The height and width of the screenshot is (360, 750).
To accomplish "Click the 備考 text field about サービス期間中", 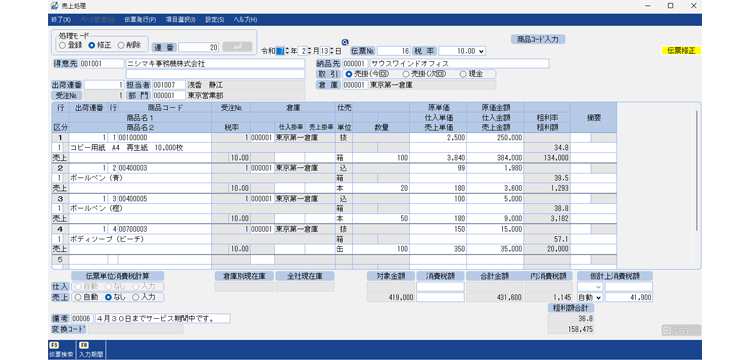I will pos(163,318).
